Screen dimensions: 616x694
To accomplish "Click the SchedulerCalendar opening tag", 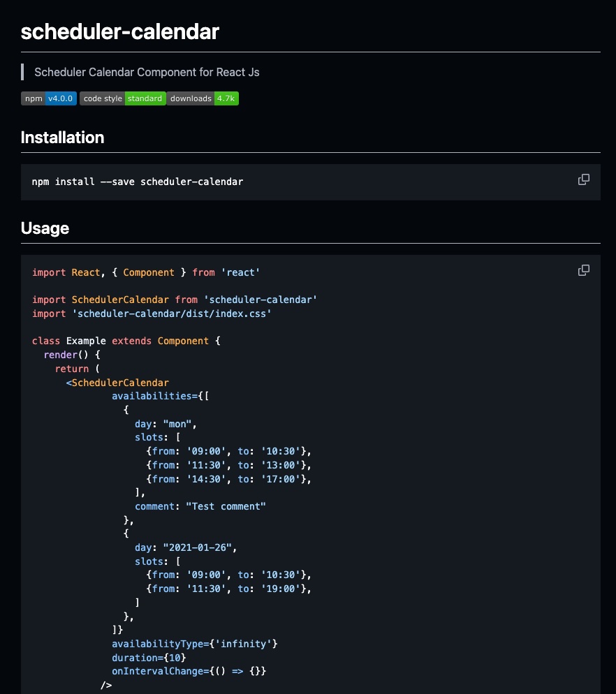I will coord(117,383).
